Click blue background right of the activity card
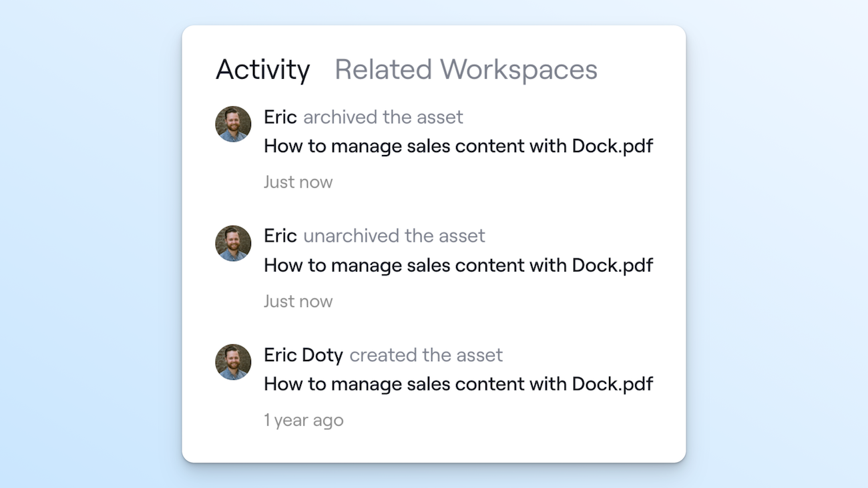Viewport: 868px width, 488px height. tap(778, 244)
